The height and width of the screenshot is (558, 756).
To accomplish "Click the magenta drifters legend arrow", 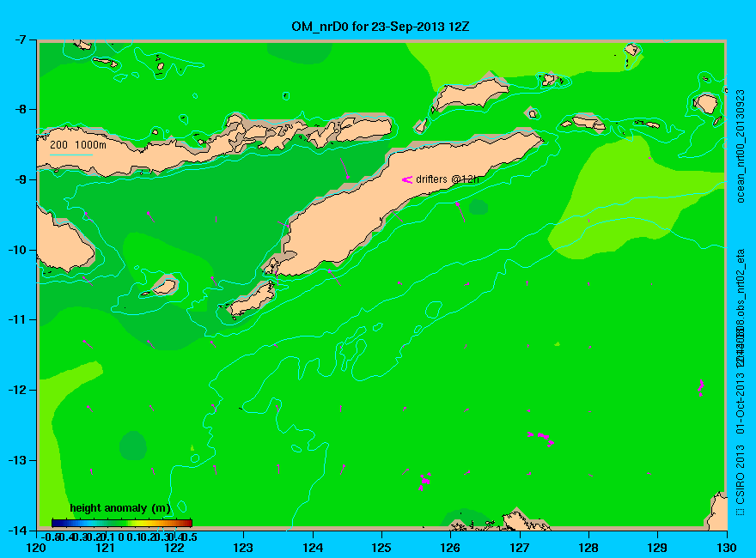I will click(x=407, y=179).
